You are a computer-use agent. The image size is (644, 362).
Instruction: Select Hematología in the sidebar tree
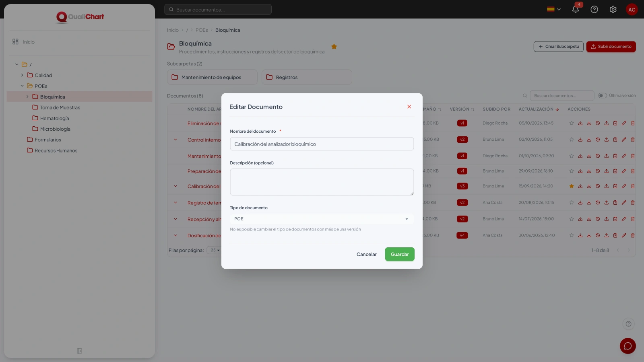54,118
